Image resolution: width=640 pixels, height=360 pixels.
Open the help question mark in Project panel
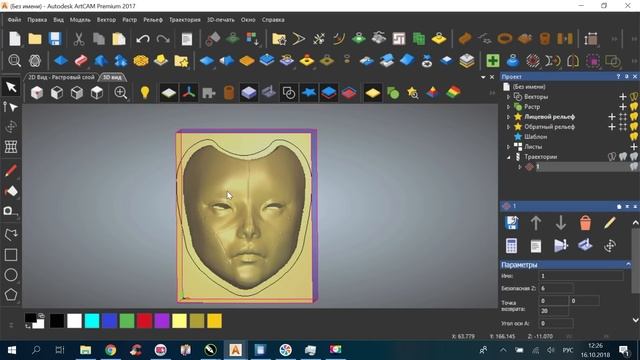coord(619,77)
